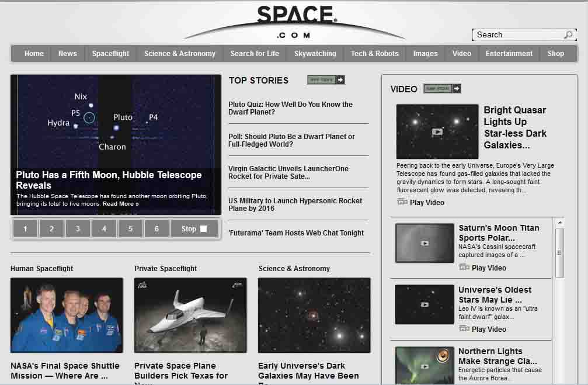Open Saturn's Moon Titan Sports Polar title
Viewport: 588px width, 385px height.
(x=499, y=233)
